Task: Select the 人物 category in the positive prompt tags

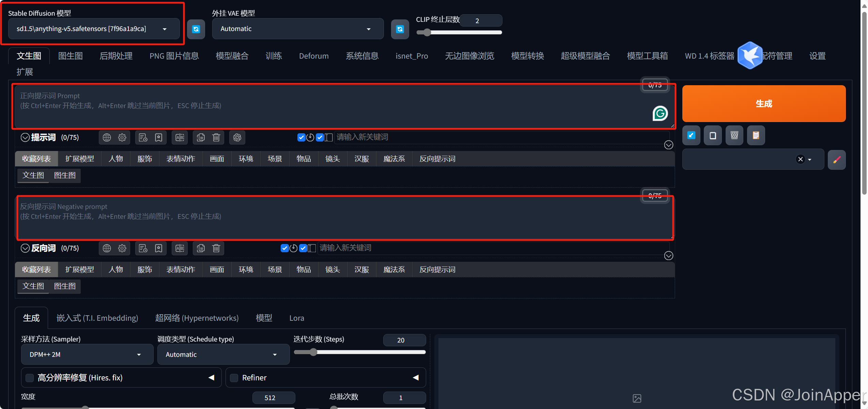Action: tap(115, 159)
